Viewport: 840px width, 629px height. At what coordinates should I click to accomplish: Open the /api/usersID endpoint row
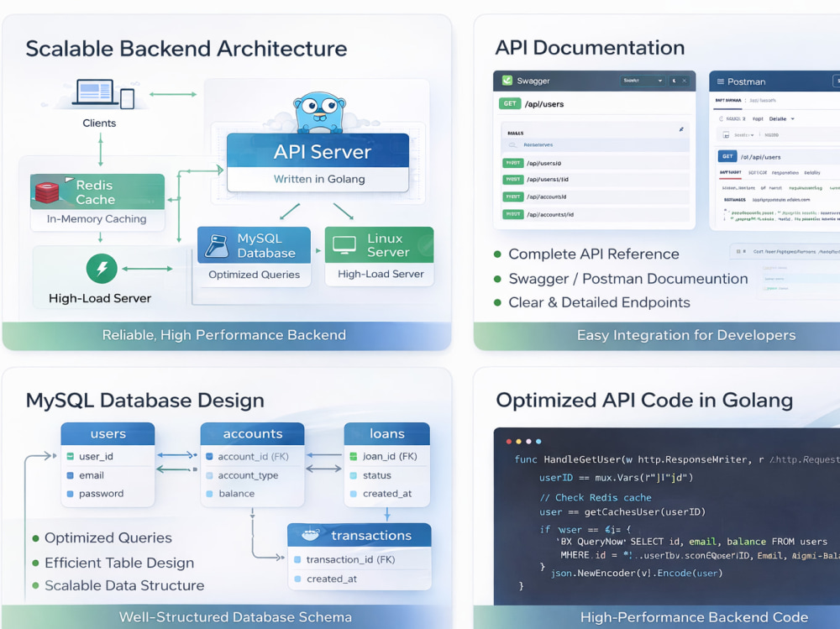[596, 163]
